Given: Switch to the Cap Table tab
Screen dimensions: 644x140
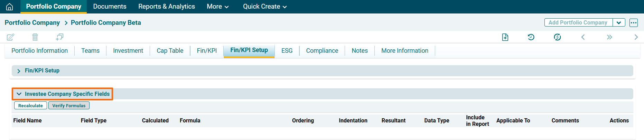Looking at the screenshot, I should click(x=170, y=51).
